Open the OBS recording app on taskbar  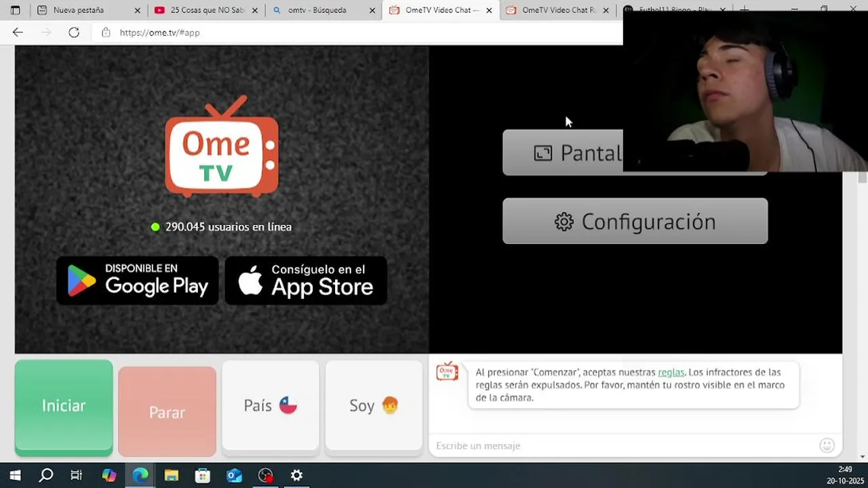coord(265,475)
